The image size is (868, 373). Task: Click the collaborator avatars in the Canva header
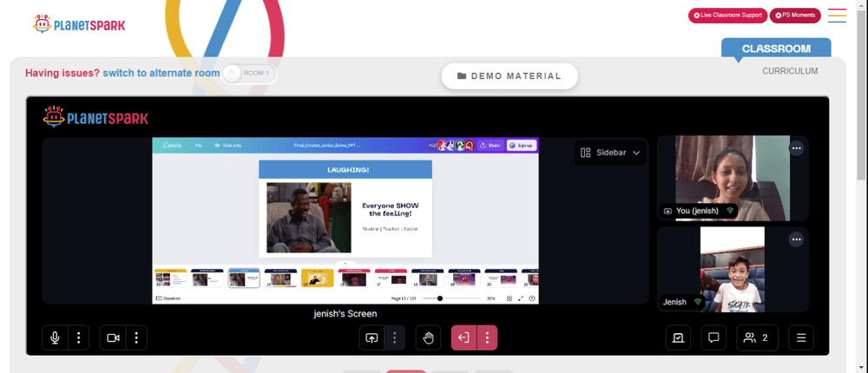point(457,146)
